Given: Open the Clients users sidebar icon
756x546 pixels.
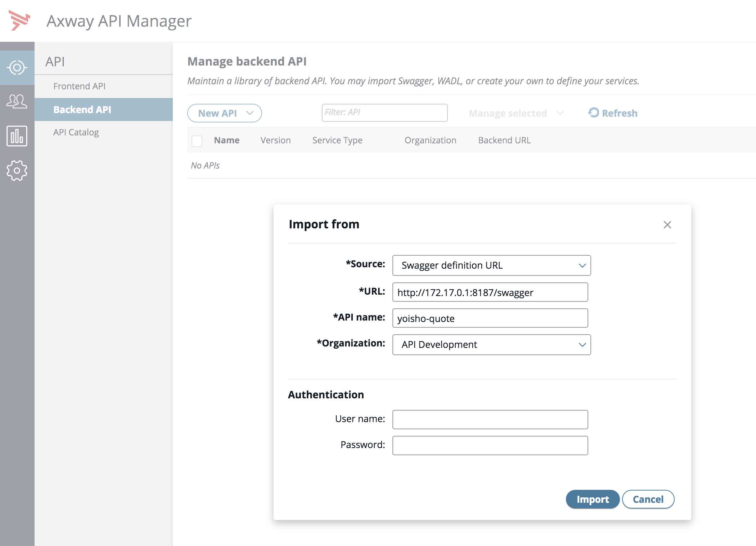Looking at the screenshot, I should coord(17,102).
